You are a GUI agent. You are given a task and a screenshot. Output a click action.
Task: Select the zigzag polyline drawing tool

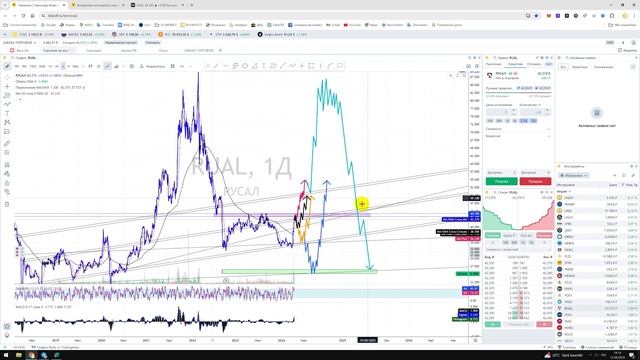[x=292, y=66]
